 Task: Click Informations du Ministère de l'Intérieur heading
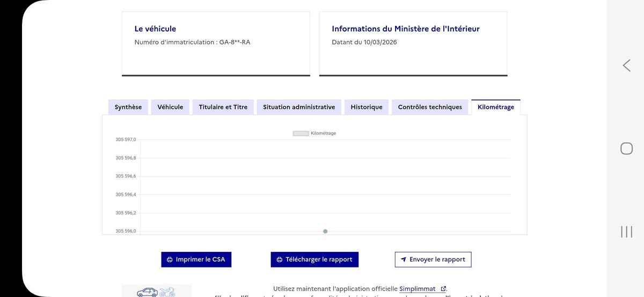pos(406,29)
